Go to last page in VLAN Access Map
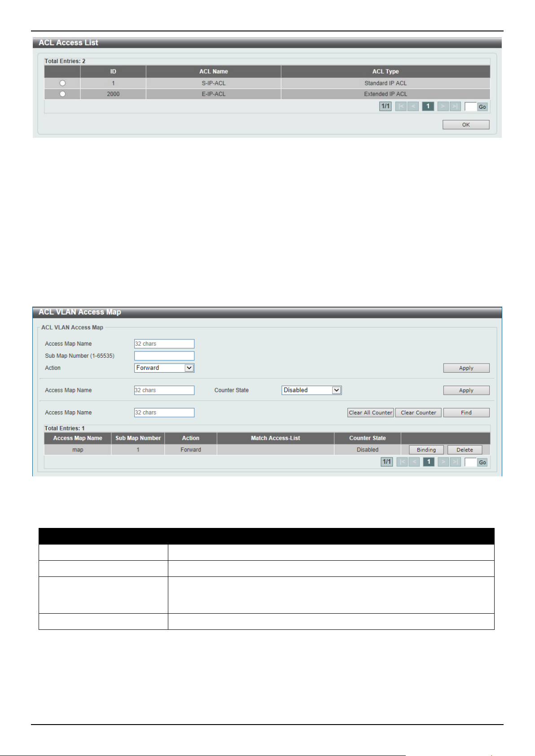Screen dimensions: 535x756 [x=456, y=462]
